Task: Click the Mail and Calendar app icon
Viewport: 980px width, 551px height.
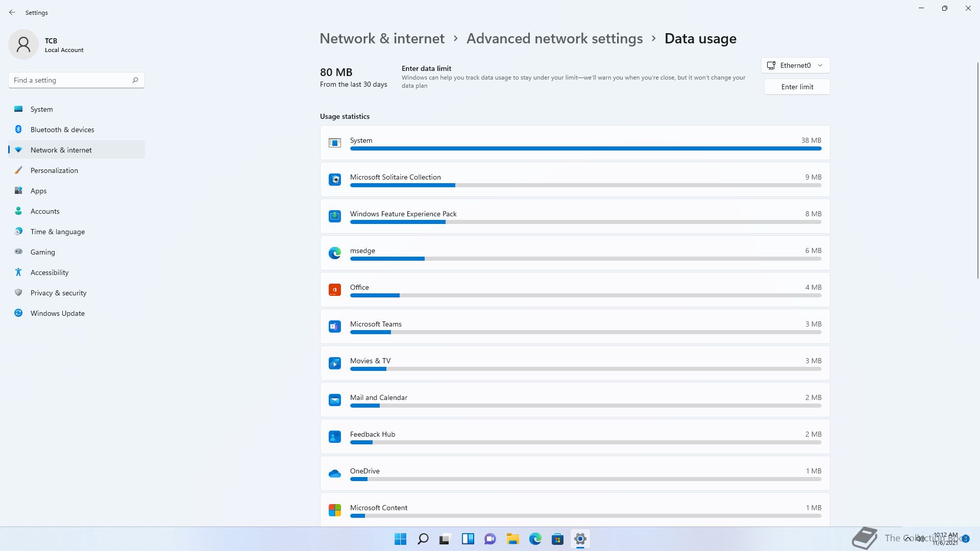Action: coord(335,400)
